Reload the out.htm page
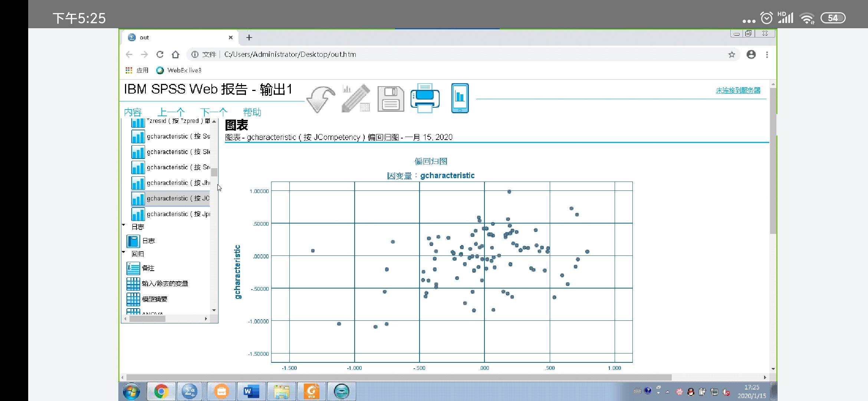Image resolution: width=868 pixels, height=401 pixels. pos(160,55)
